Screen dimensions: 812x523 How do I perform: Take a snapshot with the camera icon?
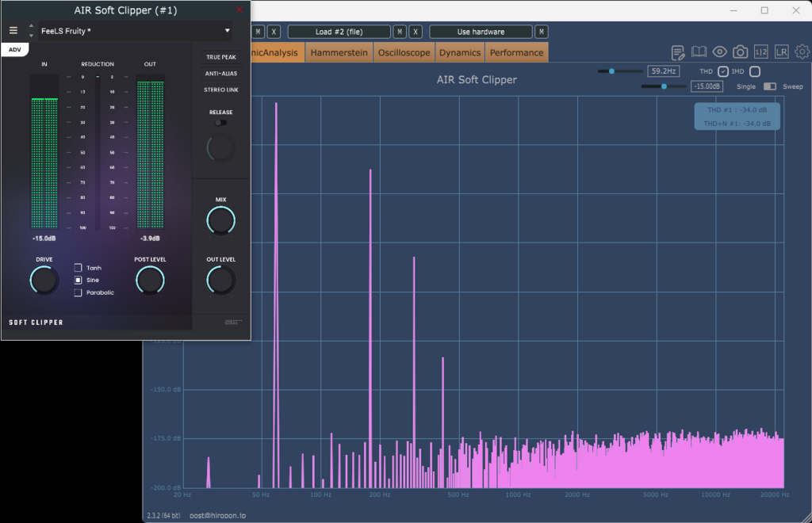pyautogui.click(x=741, y=52)
